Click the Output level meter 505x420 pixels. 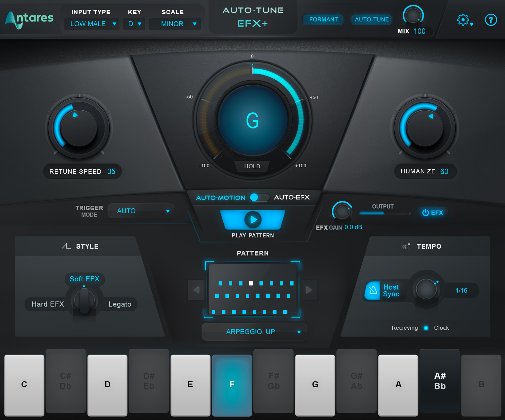click(x=385, y=213)
